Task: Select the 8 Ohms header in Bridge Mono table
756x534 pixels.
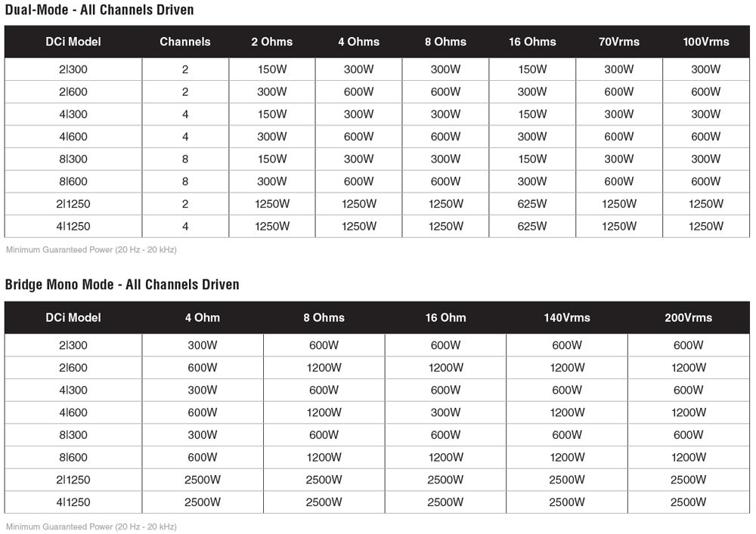Action: [324, 318]
